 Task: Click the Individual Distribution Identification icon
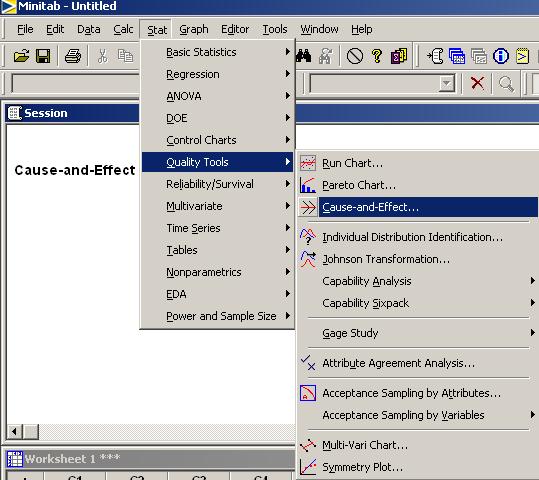tap(308, 237)
